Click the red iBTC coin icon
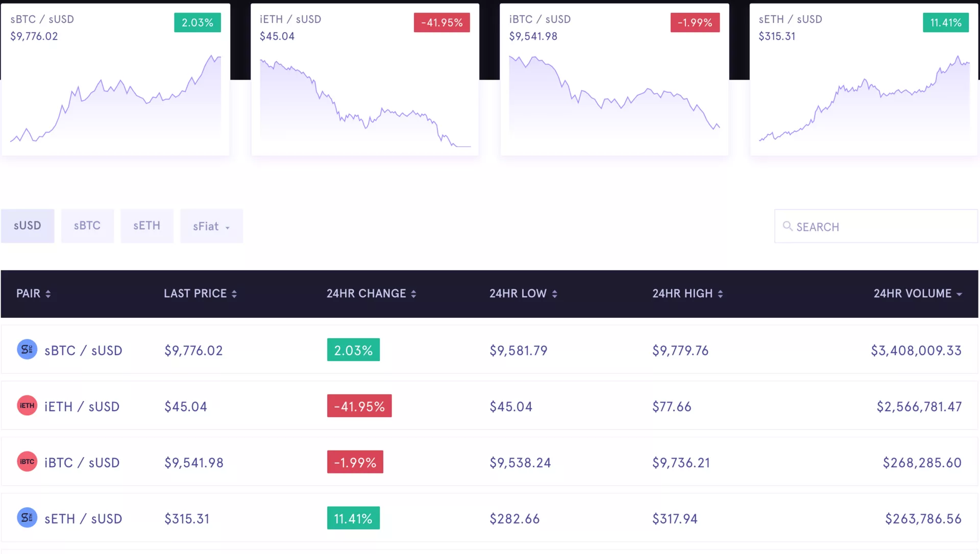This screenshot has height=554, width=980. 27,462
